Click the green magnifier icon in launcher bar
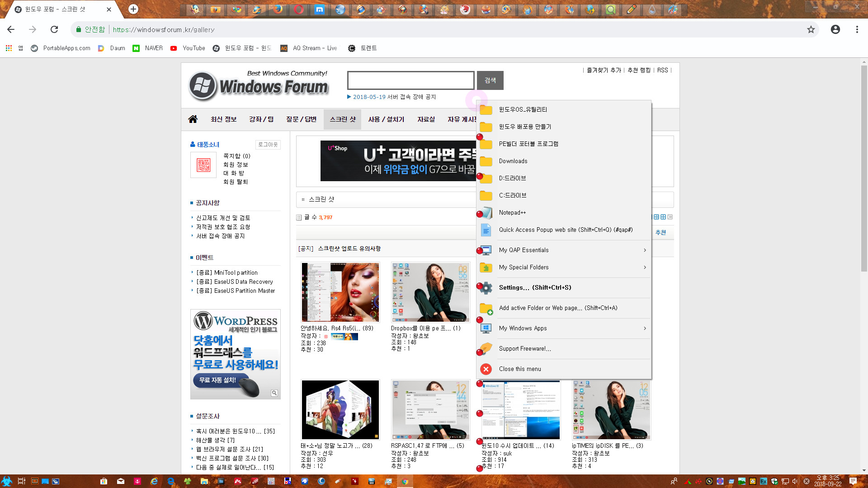This screenshot has height=488, width=868. (611, 9)
